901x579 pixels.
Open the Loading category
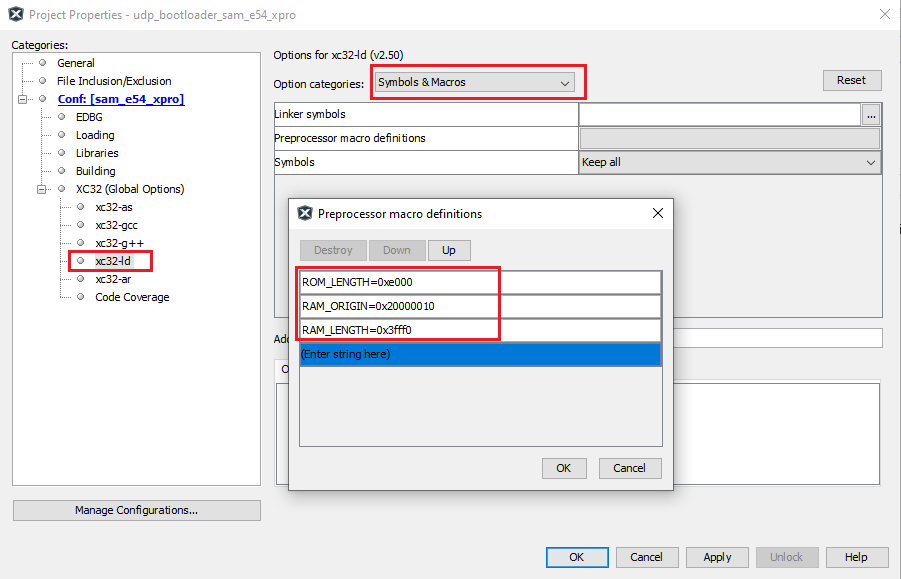(x=94, y=134)
